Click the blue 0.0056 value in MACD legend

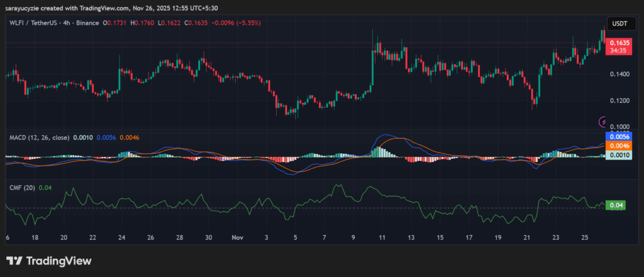click(104, 136)
